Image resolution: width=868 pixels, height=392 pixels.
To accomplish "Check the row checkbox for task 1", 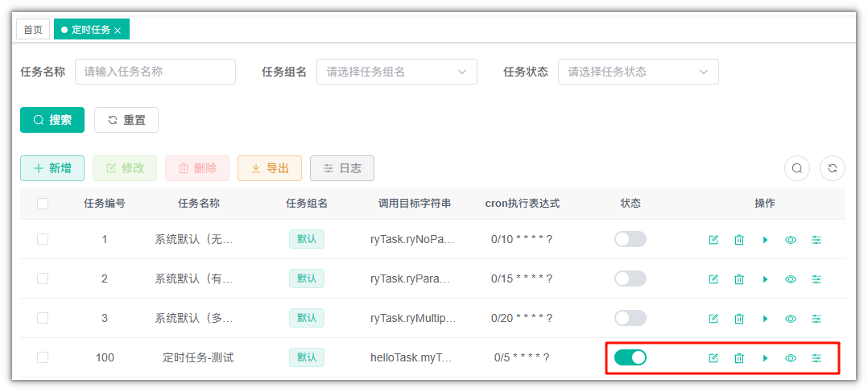I will [43, 239].
